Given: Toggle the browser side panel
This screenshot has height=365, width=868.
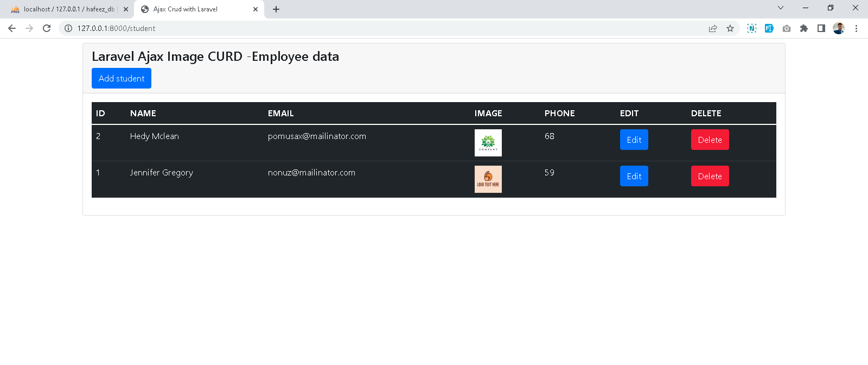Looking at the screenshot, I should (x=821, y=28).
